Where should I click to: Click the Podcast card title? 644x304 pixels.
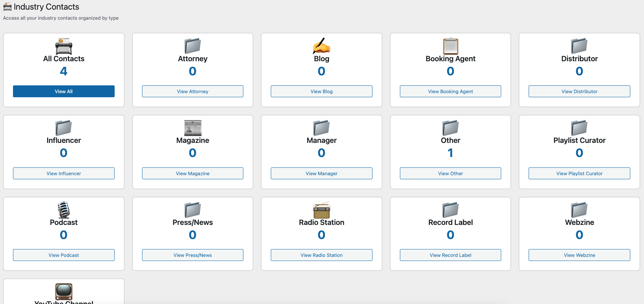coord(64,222)
